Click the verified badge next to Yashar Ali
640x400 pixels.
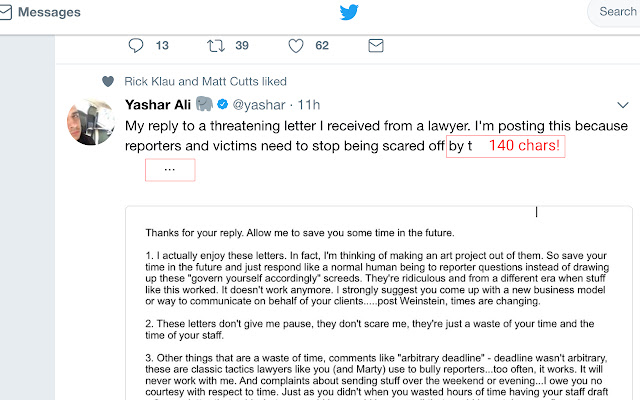224,104
